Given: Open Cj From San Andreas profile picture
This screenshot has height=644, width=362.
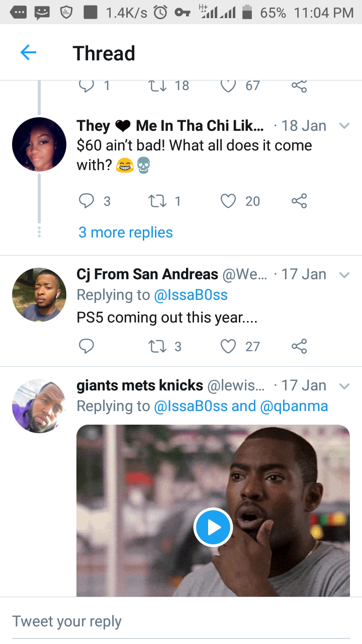Looking at the screenshot, I should tap(39, 295).
